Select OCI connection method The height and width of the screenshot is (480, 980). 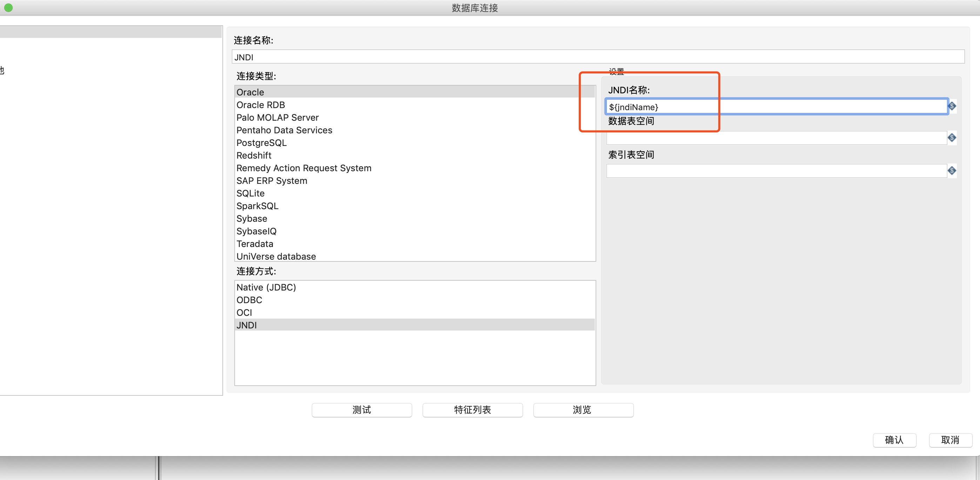(x=244, y=313)
